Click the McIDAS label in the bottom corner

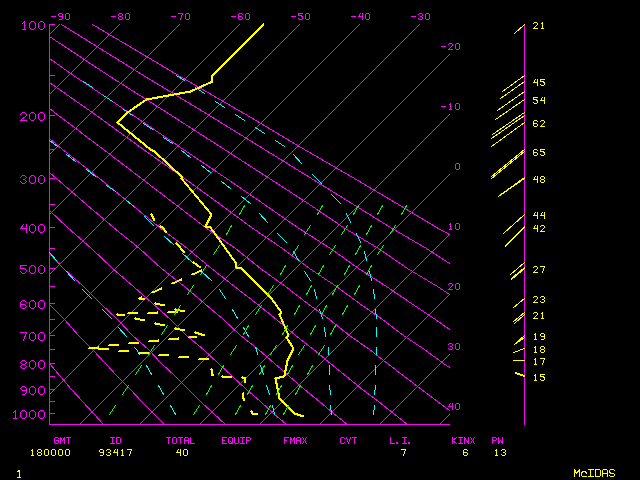coord(593,473)
